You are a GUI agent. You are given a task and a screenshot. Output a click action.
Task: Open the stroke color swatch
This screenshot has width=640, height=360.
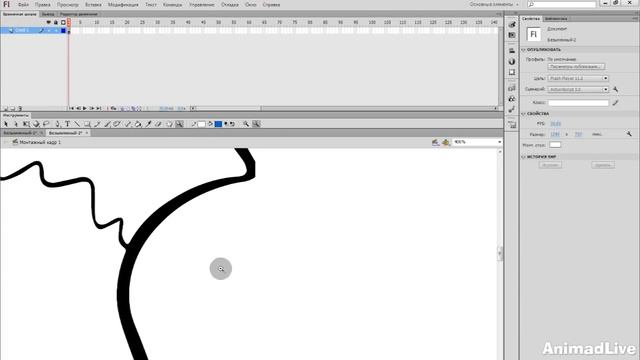tap(201, 124)
